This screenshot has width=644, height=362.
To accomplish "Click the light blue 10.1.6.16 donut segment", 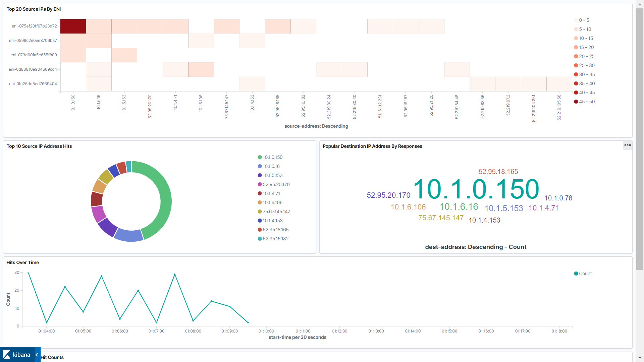I will point(129,235).
